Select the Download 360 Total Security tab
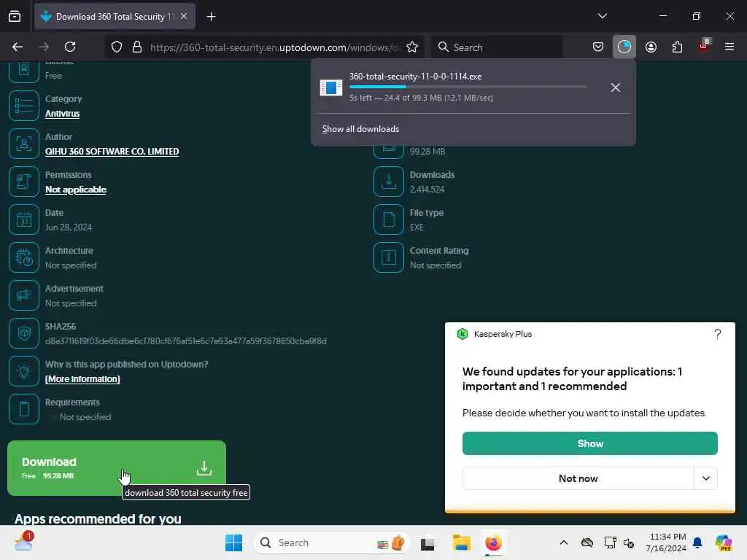Viewport: 747px width, 560px height. [115, 17]
